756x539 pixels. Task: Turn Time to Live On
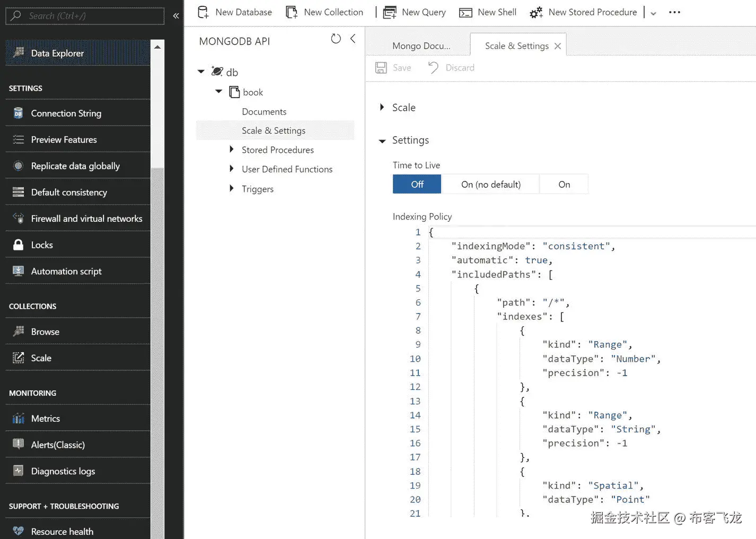564,184
